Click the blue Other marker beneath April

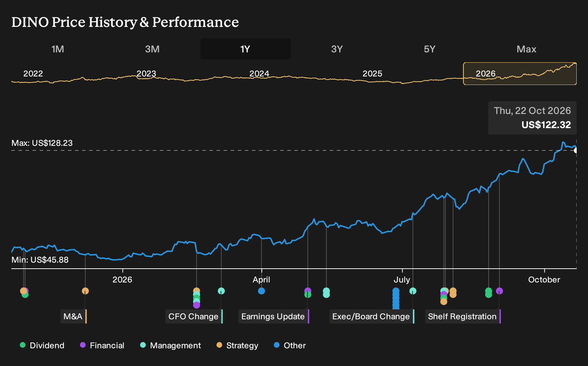261,291
